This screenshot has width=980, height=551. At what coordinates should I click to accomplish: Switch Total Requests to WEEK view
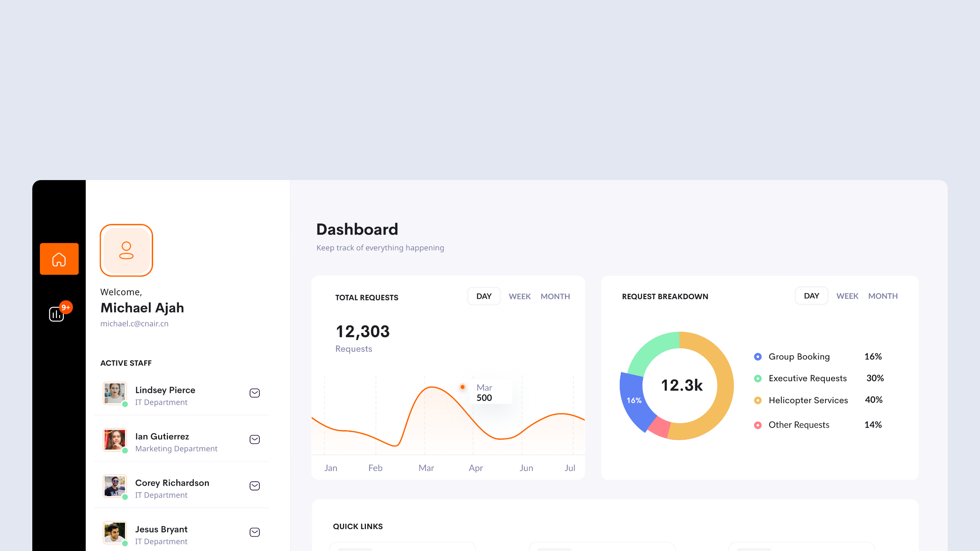519,296
